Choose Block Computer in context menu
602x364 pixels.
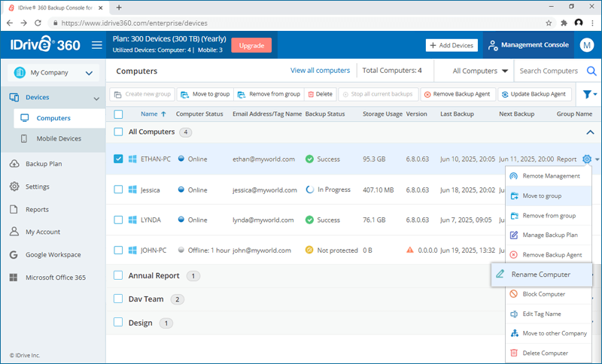coord(549,294)
